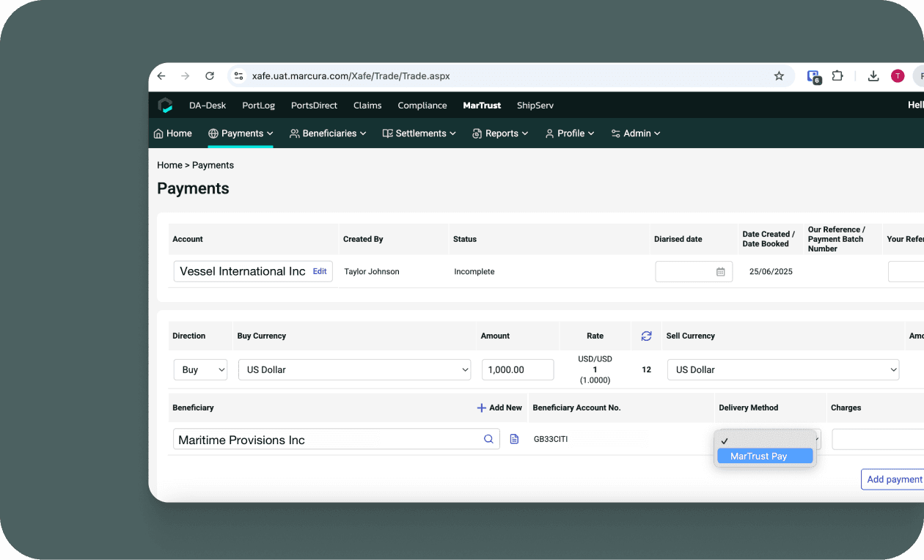Select the blank checked delivery option
This screenshot has height=560, width=924.
(x=765, y=441)
